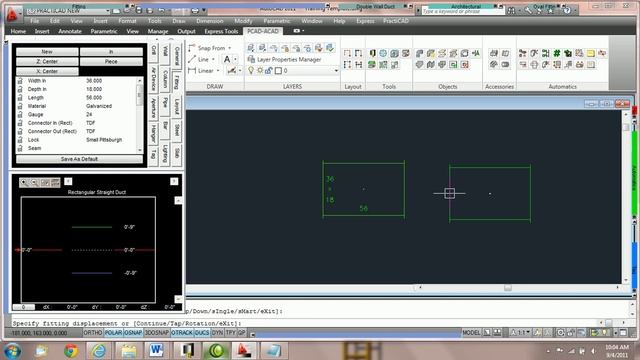Click the New button

point(47,52)
